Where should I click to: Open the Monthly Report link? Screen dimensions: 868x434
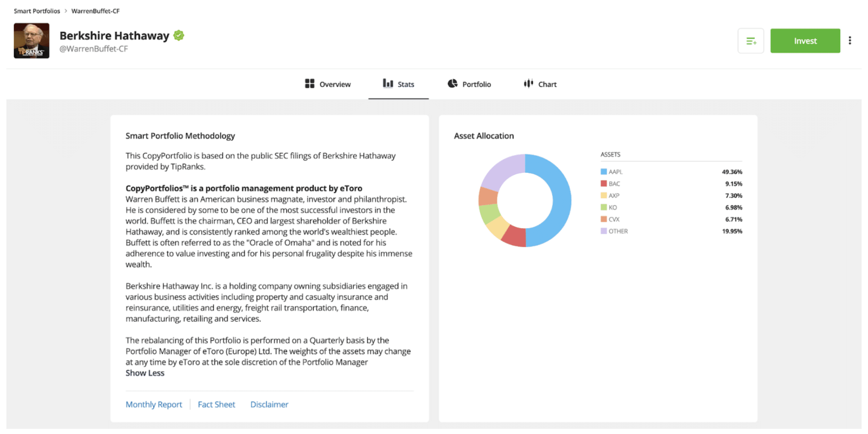tap(154, 404)
